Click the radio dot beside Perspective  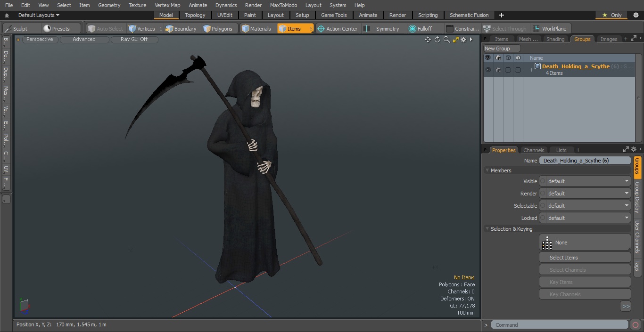18,40
